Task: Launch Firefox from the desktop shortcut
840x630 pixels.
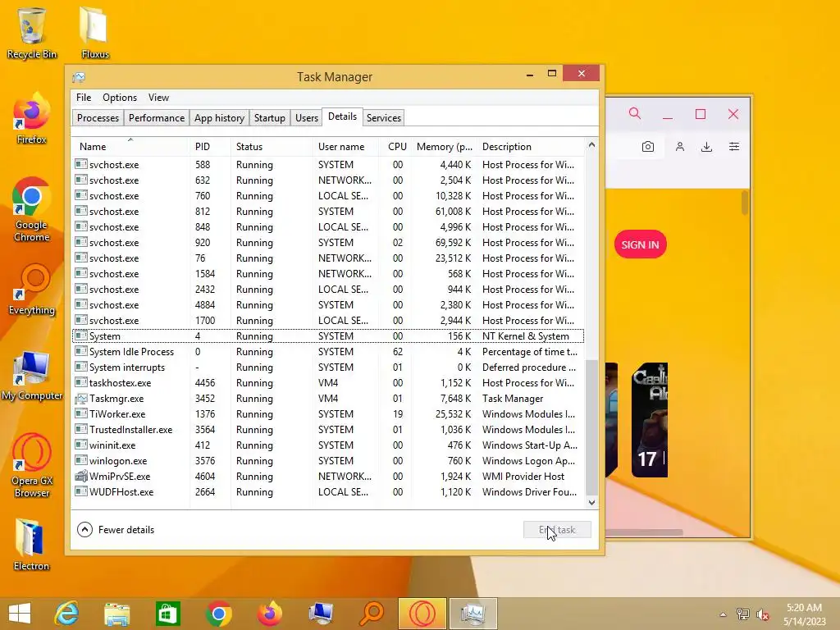Action: click(32, 119)
